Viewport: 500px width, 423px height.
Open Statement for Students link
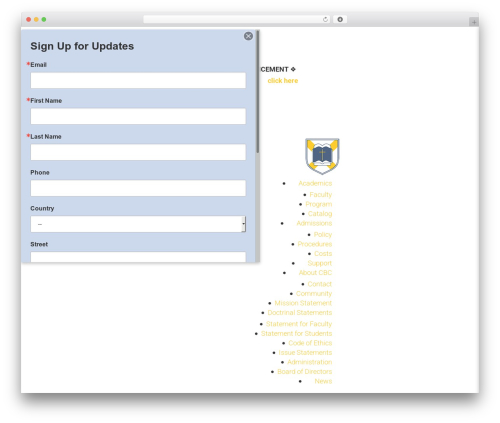[x=297, y=333]
